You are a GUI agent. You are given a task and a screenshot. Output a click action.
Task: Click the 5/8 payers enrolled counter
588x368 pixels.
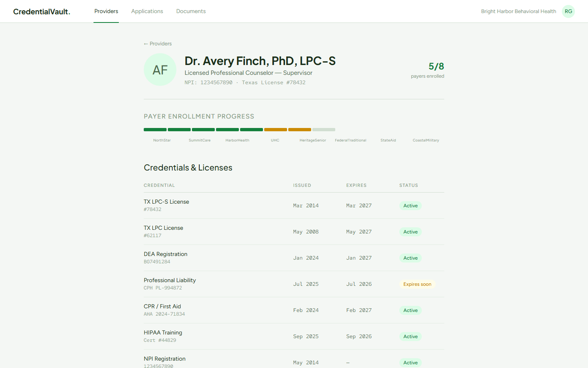pyautogui.click(x=428, y=70)
